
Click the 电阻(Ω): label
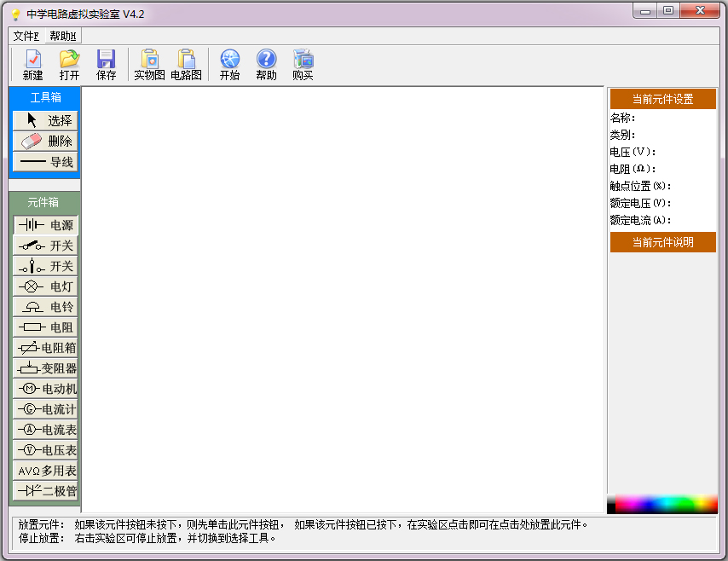633,169
